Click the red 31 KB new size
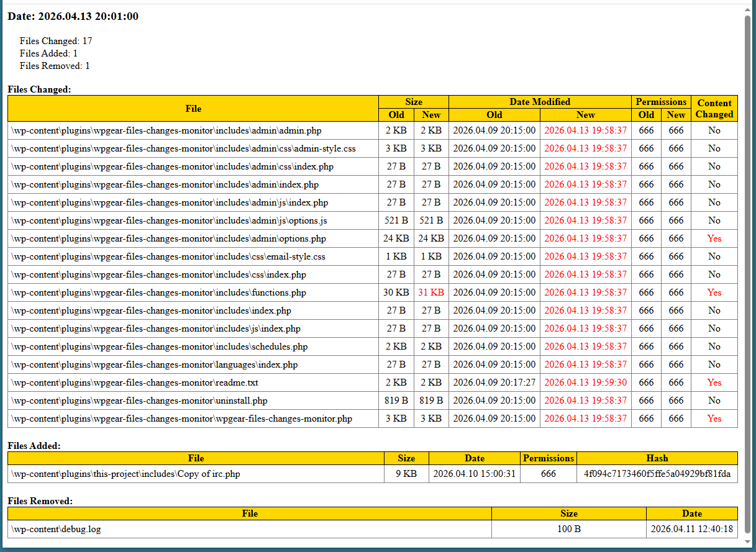The image size is (756, 552). pos(430,292)
